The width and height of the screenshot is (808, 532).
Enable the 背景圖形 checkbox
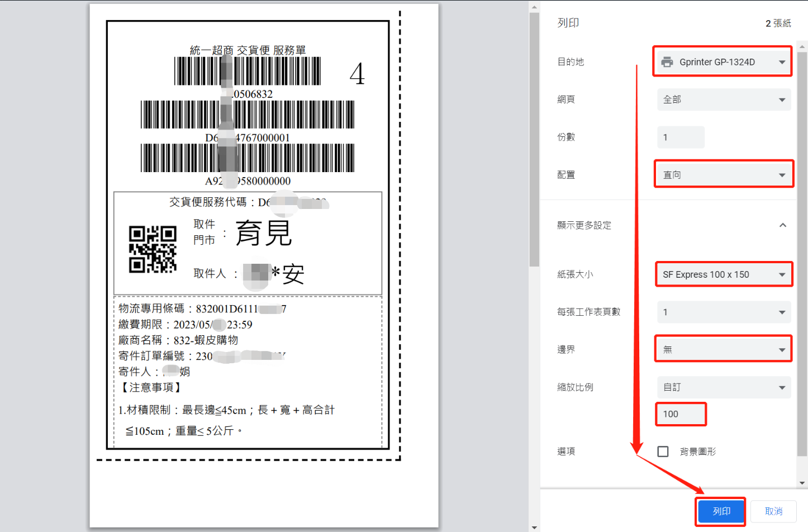(663, 452)
